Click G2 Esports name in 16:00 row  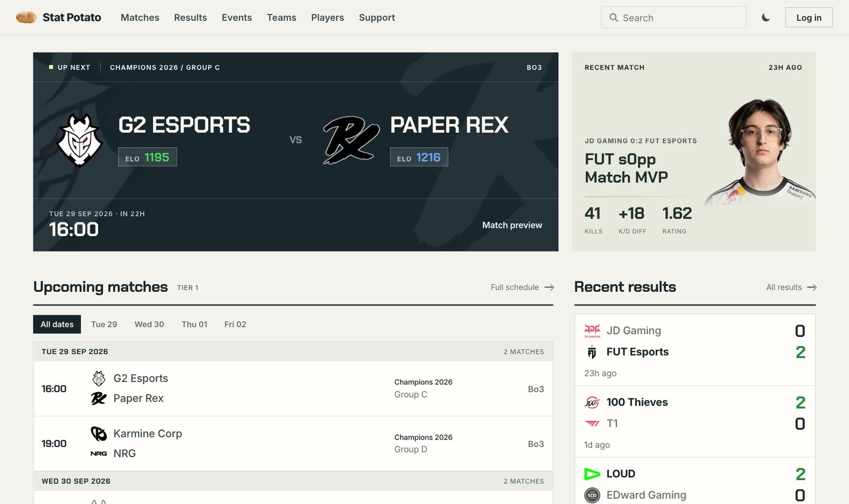141,378
